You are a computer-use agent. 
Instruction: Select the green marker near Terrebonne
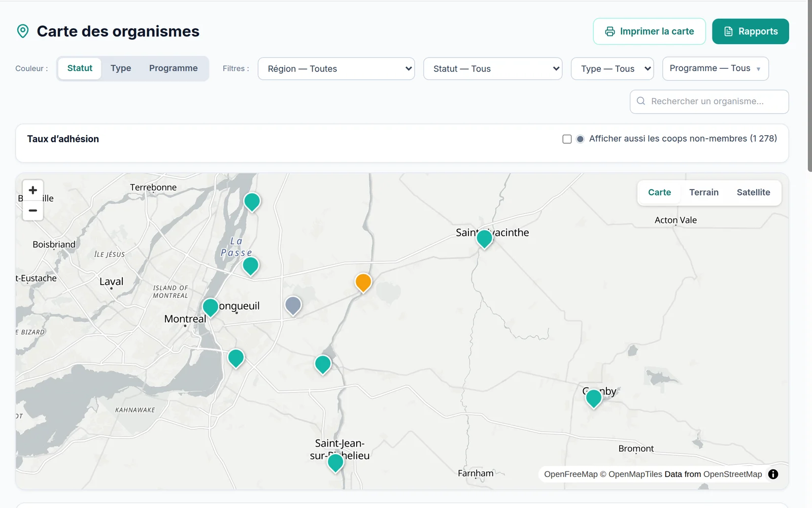click(252, 202)
